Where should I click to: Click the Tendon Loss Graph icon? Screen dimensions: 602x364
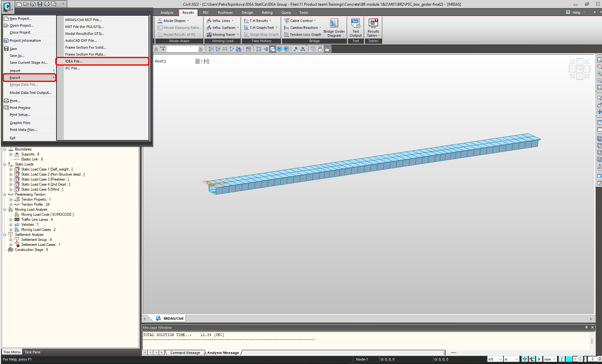point(286,35)
